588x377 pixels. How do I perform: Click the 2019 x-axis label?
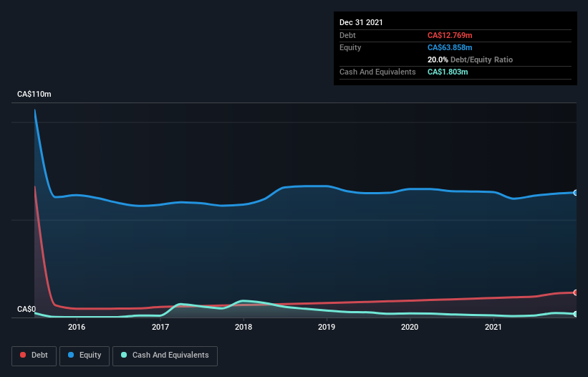click(327, 327)
